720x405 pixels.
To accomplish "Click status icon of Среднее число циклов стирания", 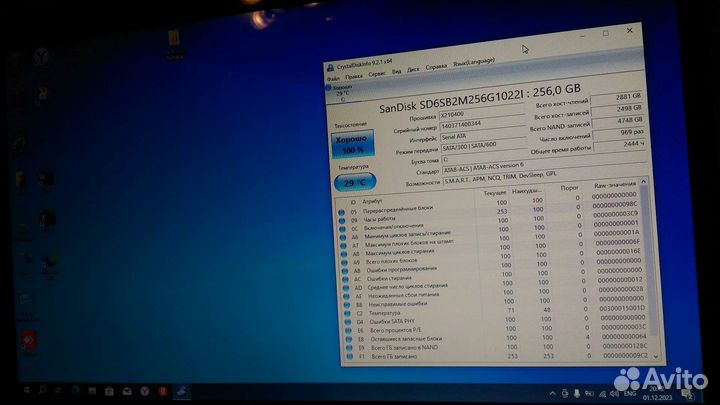I will [x=346, y=288].
